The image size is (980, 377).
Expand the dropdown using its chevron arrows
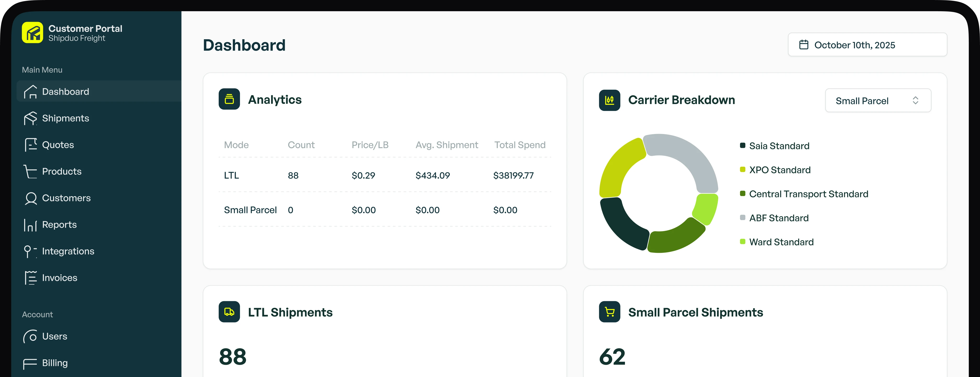(x=915, y=100)
